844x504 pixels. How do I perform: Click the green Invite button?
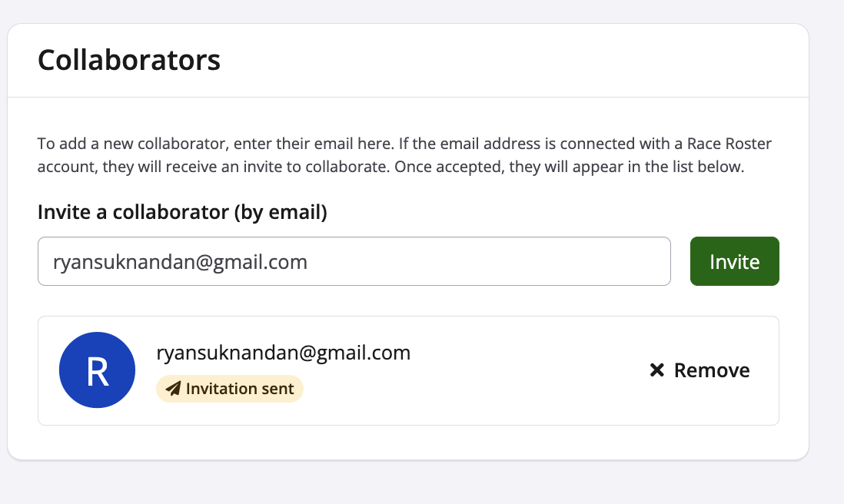pyautogui.click(x=734, y=261)
